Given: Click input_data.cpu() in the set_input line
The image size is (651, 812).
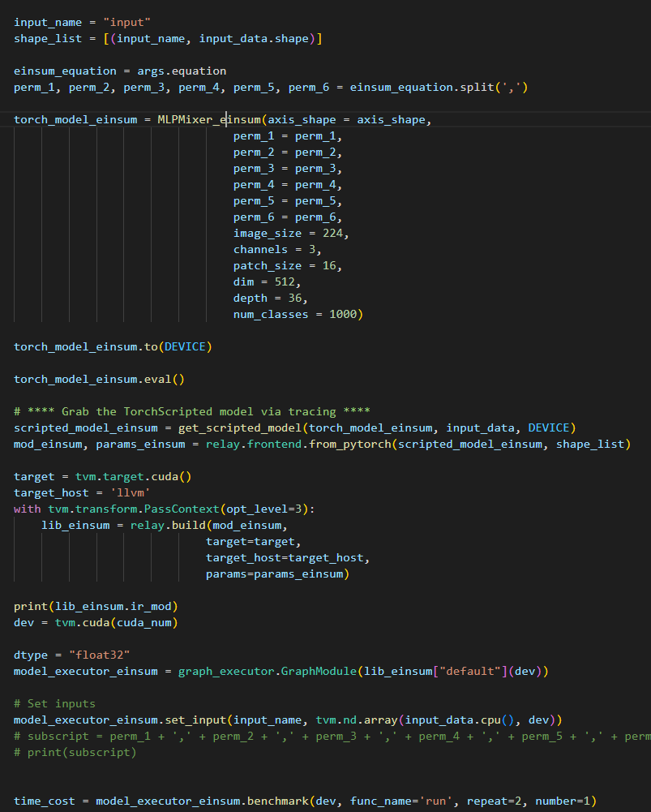Looking at the screenshot, I should [x=459, y=720].
